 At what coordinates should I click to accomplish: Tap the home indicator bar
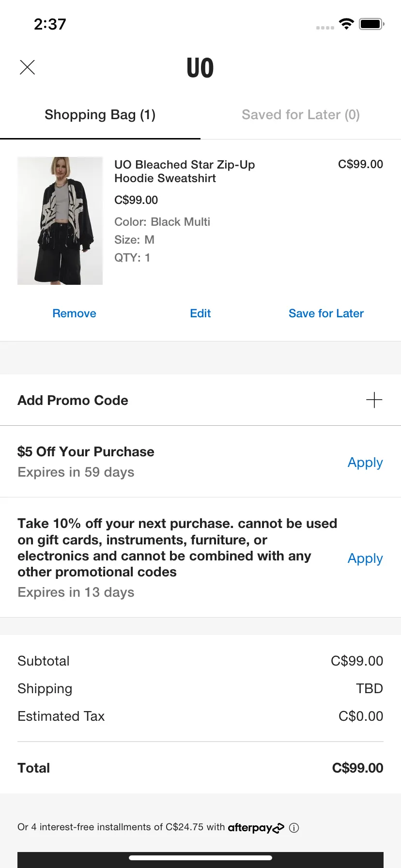point(200,858)
